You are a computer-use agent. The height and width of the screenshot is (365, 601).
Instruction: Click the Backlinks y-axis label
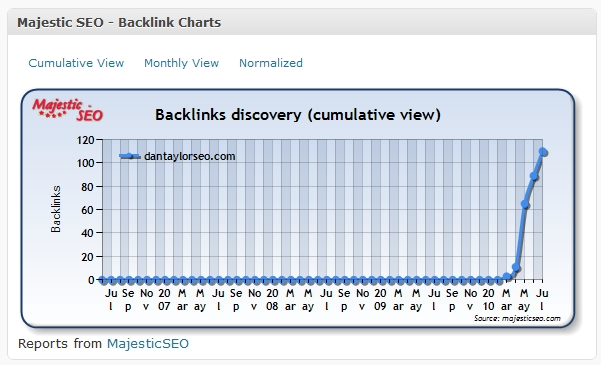pyautogui.click(x=56, y=209)
